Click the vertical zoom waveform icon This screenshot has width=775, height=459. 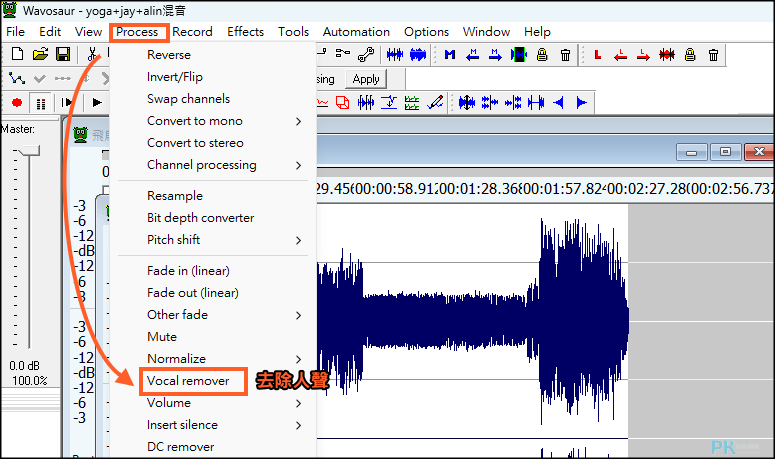[467, 103]
